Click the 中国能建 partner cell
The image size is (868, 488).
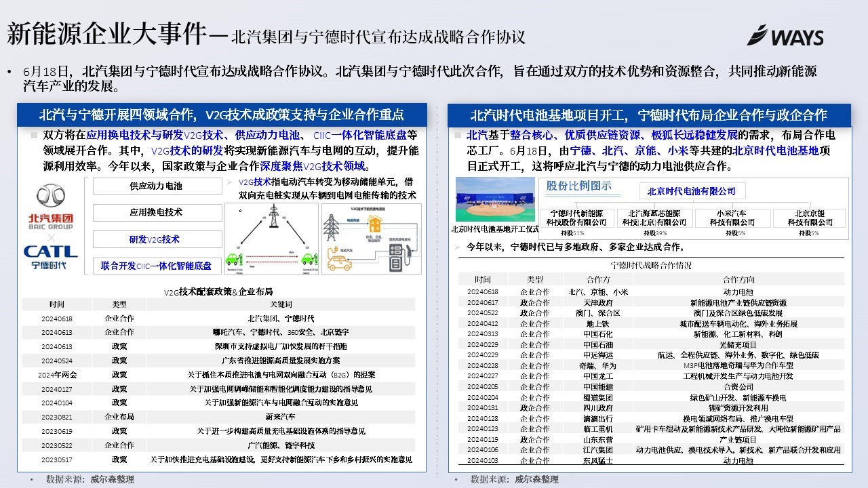[597, 387]
